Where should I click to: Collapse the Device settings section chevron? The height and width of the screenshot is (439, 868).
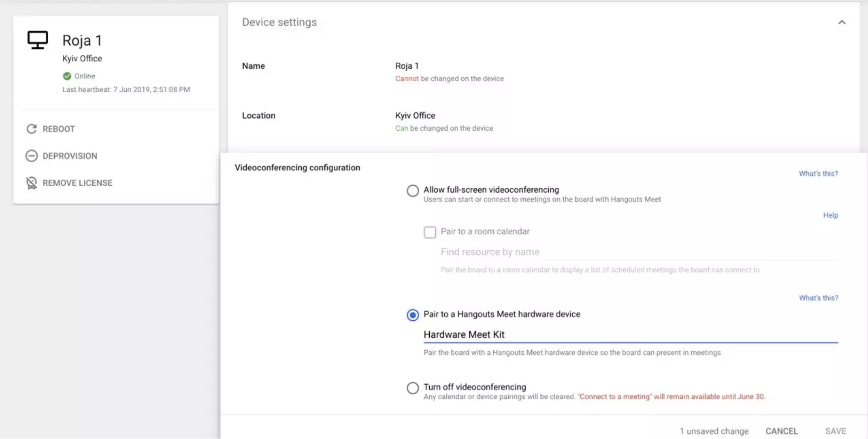click(x=842, y=22)
